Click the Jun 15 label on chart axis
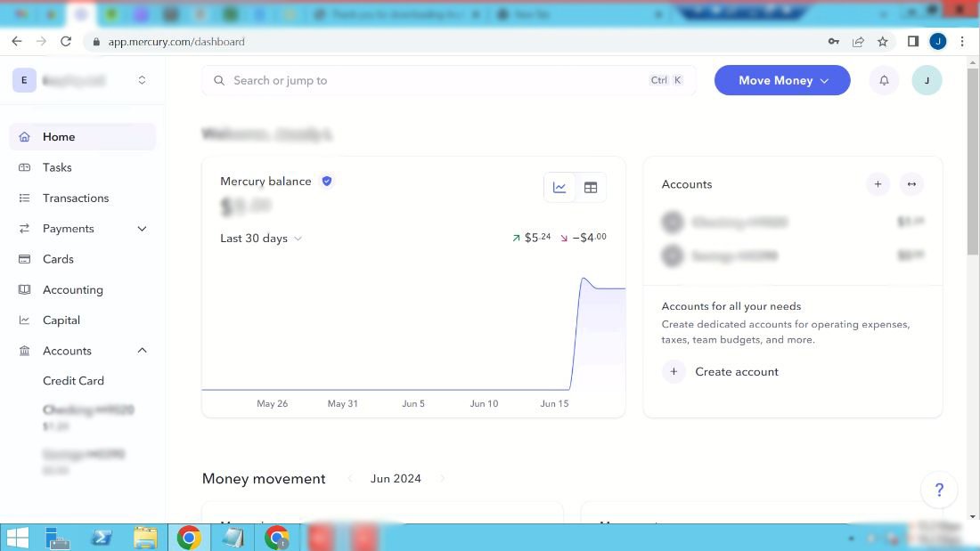 click(554, 403)
